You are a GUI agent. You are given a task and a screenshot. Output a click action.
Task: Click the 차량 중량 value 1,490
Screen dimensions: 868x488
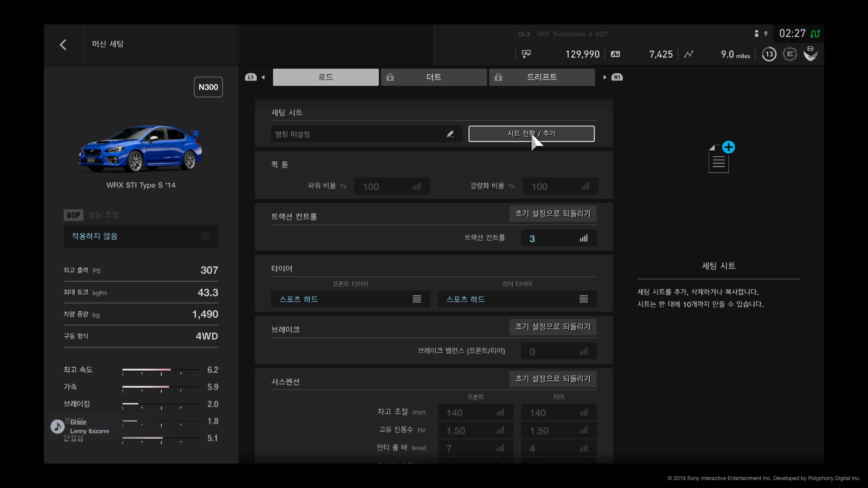click(205, 314)
